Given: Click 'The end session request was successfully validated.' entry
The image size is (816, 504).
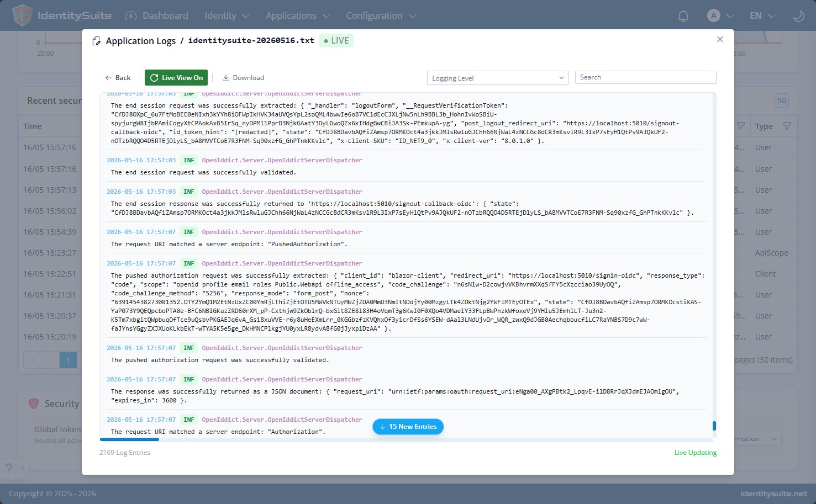Looking at the screenshot, I should coord(203,172).
